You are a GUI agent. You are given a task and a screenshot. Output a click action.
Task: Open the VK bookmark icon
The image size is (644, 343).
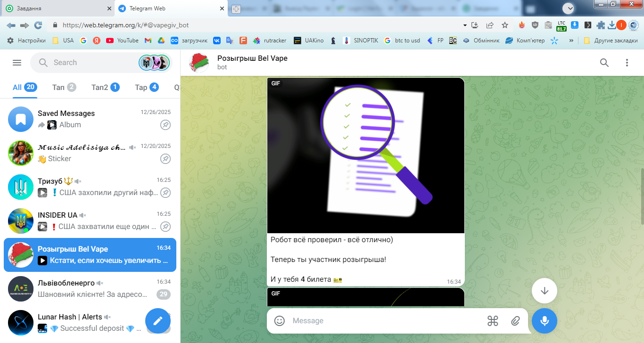point(217,41)
